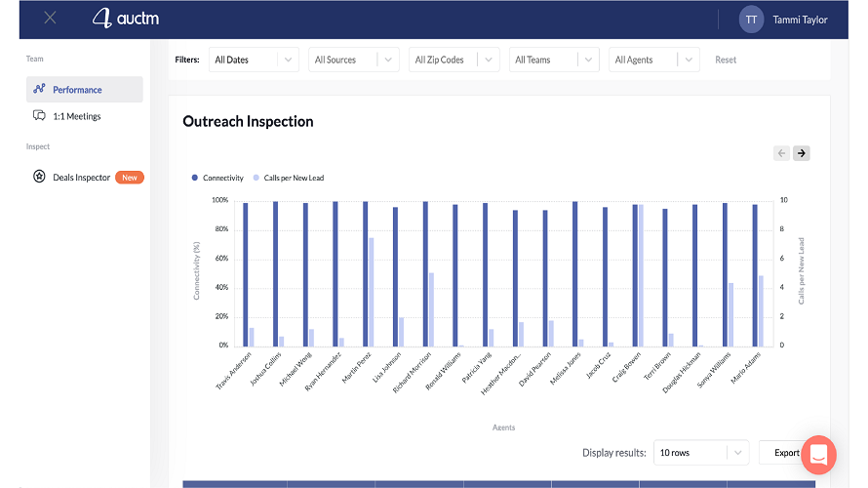Image resolution: width=868 pixels, height=488 pixels.
Task: Click Martin Perez's calls per lead bar
Action: [372, 292]
